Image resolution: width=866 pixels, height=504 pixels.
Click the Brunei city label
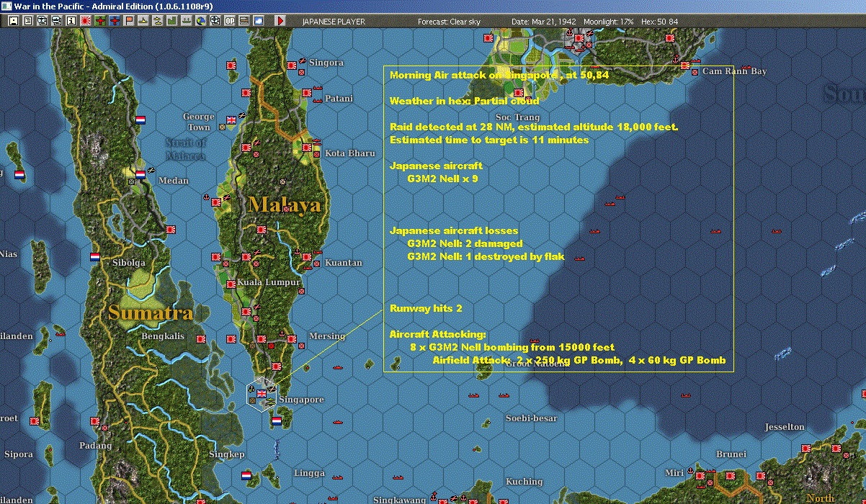pos(731,454)
